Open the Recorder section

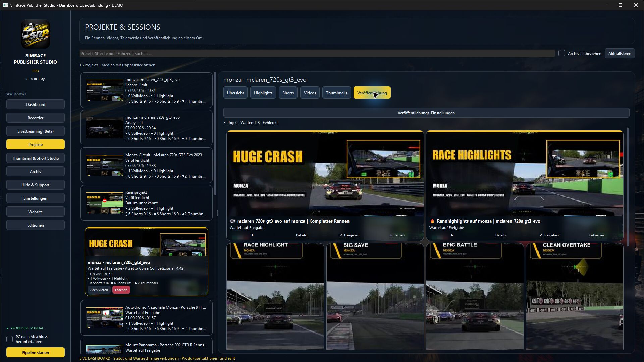(36, 118)
